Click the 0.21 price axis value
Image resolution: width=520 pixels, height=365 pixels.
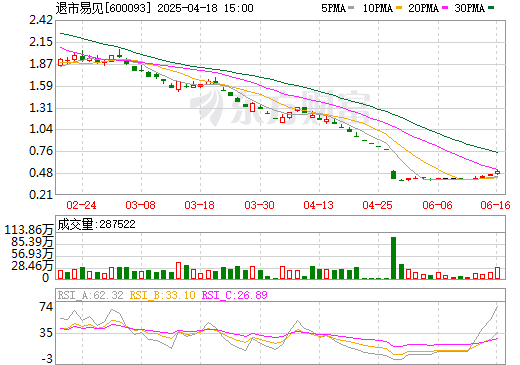point(41,194)
